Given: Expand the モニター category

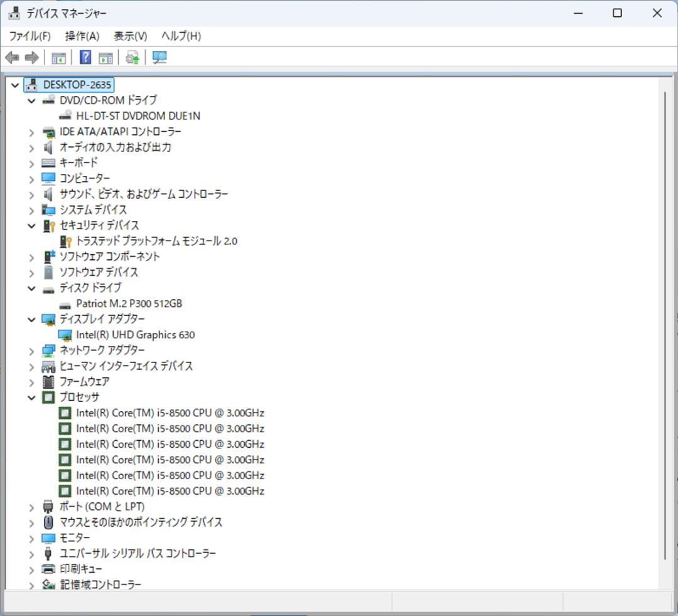Looking at the screenshot, I should (31, 538).
